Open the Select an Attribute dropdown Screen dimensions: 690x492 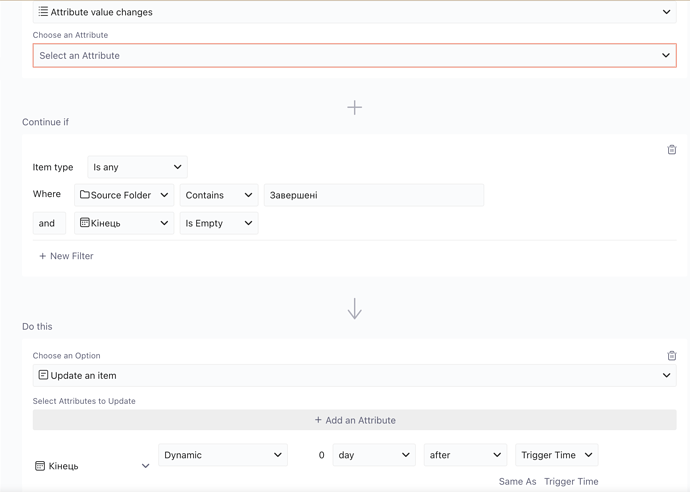(354, 56)
